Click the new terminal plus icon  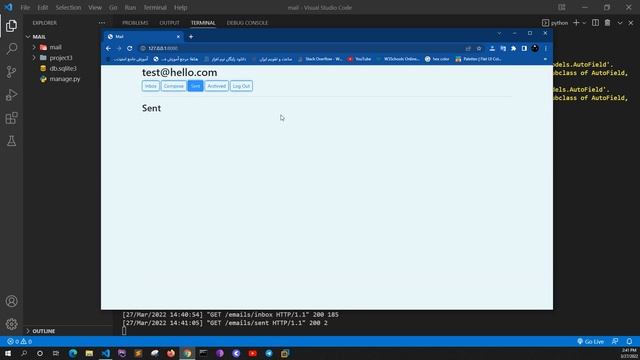[x=576, y=23]
